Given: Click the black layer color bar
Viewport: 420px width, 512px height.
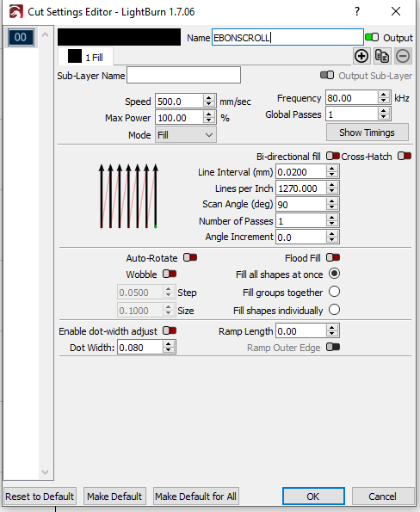Looking at the screenshot, I should [x=119, y=37].
